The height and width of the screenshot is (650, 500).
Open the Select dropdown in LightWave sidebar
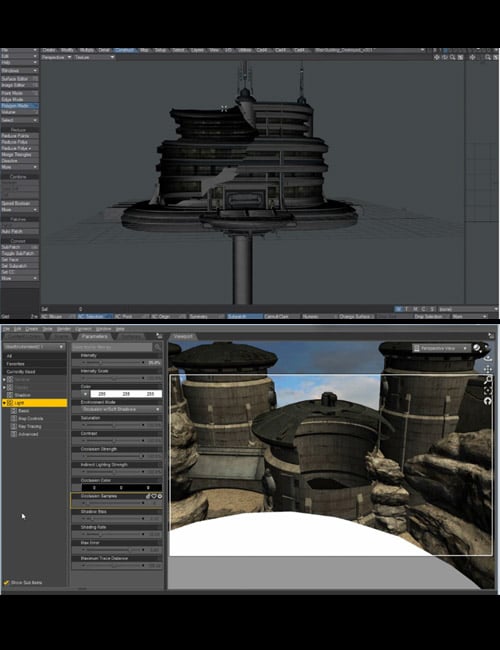pos(19,120)
